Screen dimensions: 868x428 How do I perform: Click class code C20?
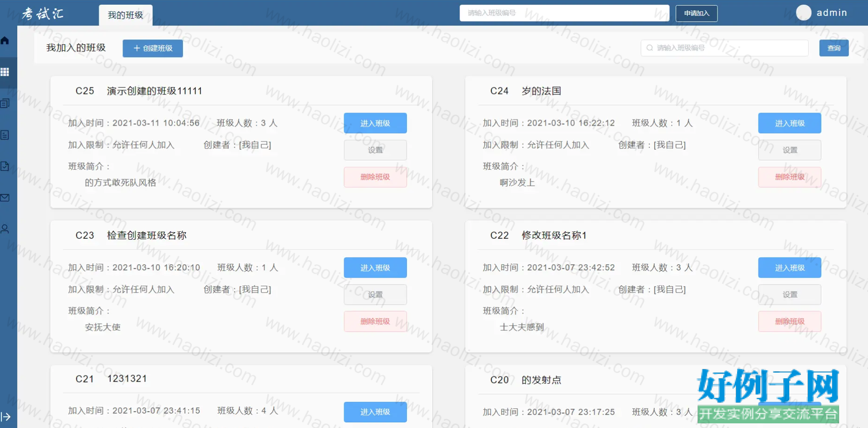(x=499, y=380)
